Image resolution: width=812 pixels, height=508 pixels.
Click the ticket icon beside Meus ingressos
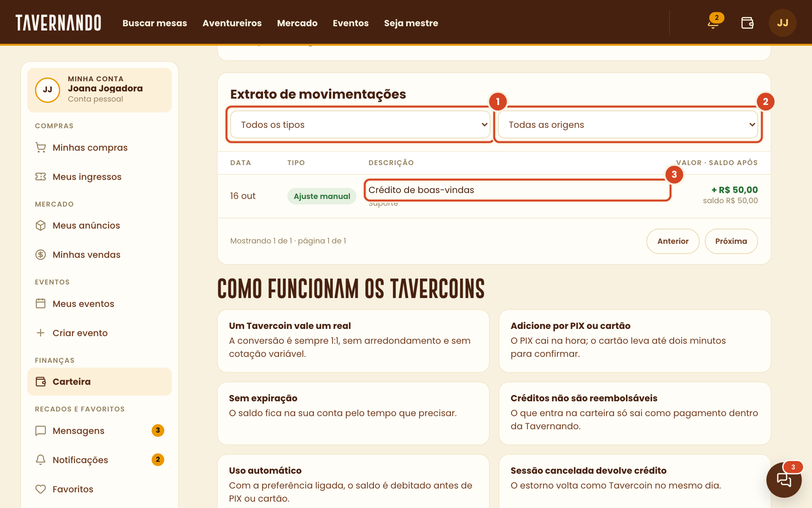41,177
